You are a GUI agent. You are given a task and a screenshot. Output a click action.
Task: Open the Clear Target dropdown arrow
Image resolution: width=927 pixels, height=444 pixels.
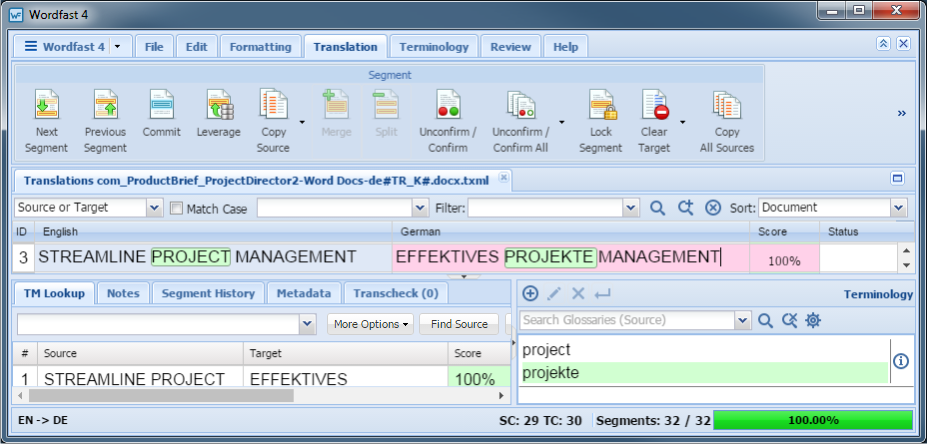click(x=682, y=122)
